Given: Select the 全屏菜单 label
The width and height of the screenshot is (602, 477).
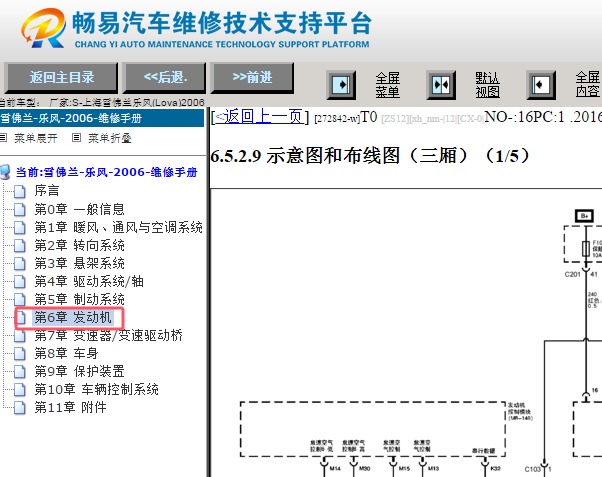Looking at the screenshot, I should coord(388,84).
